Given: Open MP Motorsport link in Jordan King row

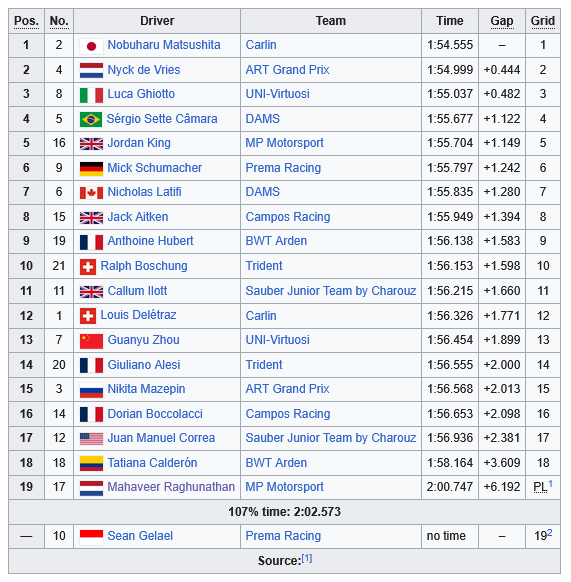Looking at the screenshot, I should [284, 143].
